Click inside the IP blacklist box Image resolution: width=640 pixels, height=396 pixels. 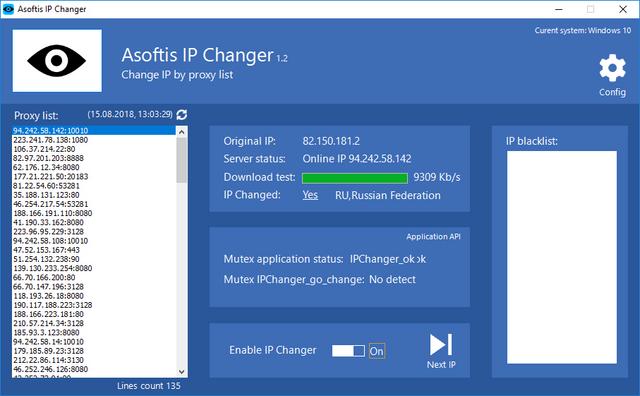pyautogui.click(x=562, y=257)
